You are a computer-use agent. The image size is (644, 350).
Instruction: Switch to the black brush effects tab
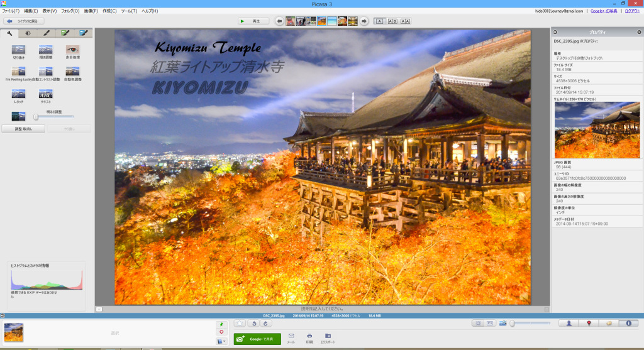pyautogui.click(x=47, y=33)
